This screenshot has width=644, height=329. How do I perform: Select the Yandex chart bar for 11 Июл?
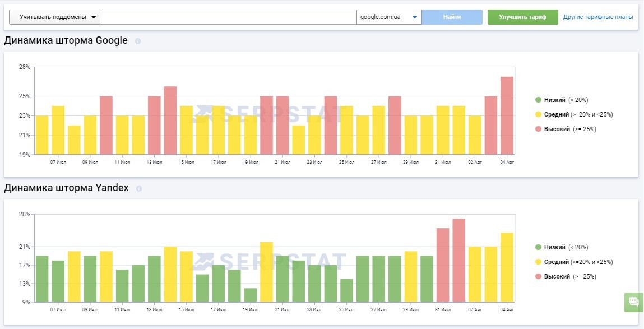[122, 286]
